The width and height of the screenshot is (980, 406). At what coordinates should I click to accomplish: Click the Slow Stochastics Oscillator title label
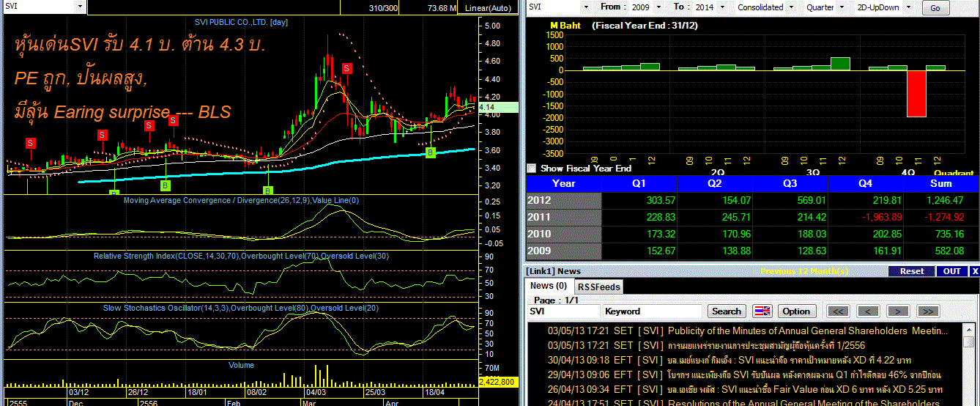point(241,308)
